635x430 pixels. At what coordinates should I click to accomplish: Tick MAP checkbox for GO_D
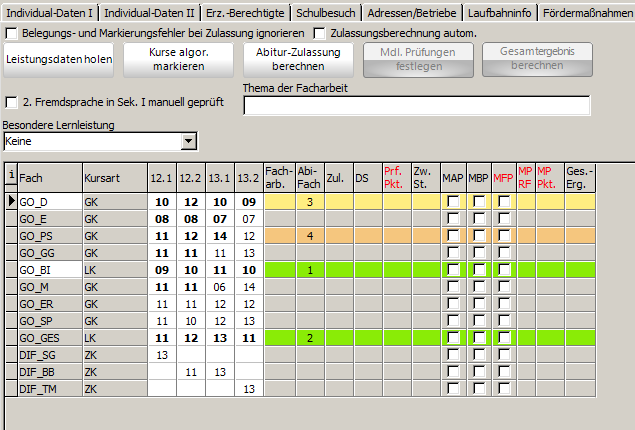[453, 202]
